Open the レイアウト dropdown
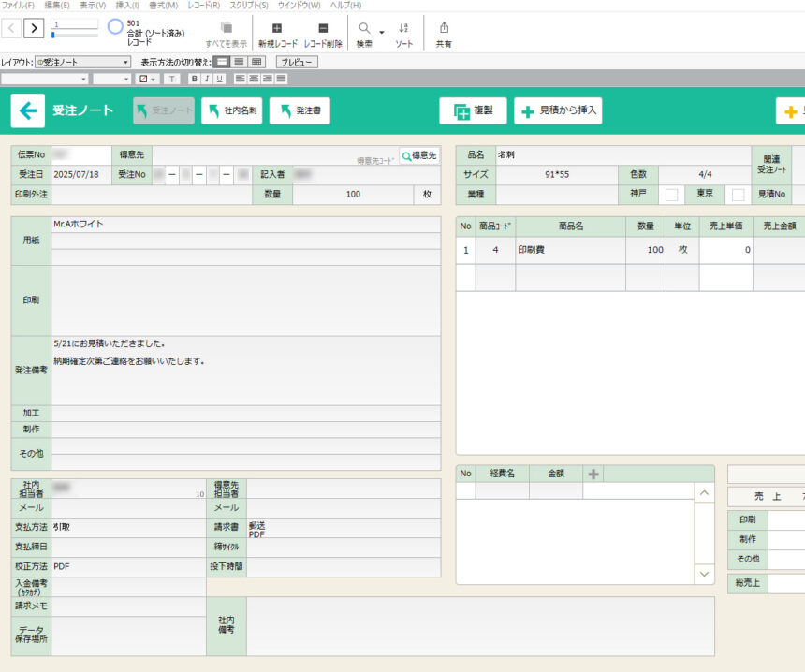This screenshot has height=672, width=805. tap(82, 62)
